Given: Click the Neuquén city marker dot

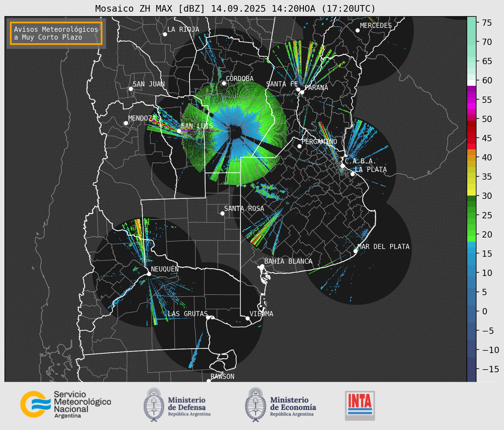Looking at the screenshot, I should pos(149,274).
